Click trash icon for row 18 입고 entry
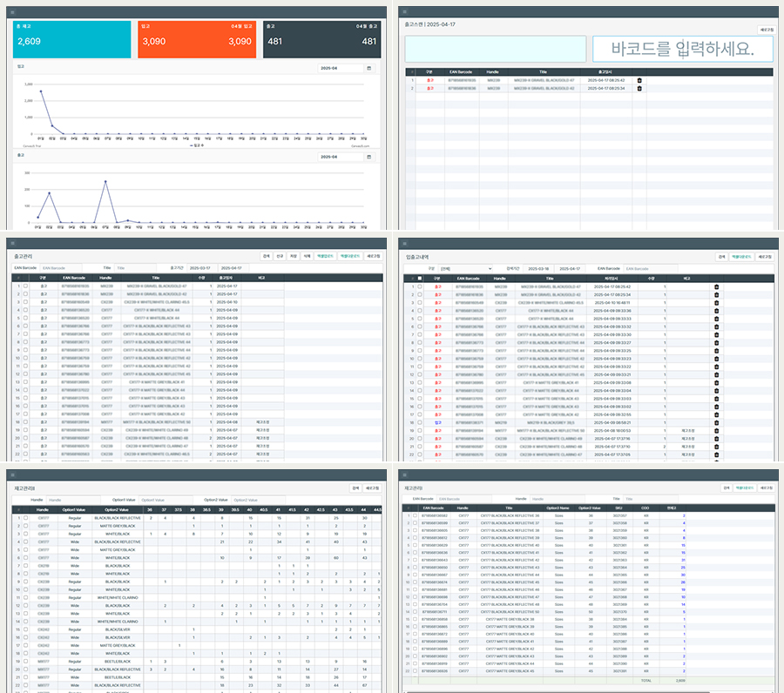The image size is (784, 693). click(717, 423)
